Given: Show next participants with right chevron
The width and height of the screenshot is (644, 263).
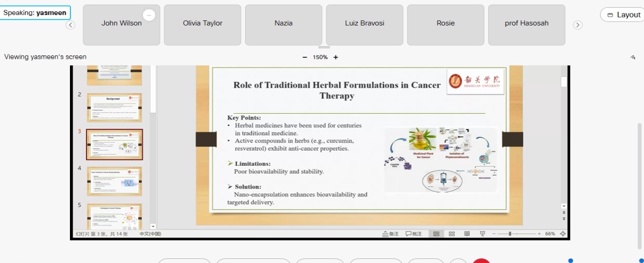Looking at the screenshot, I should click(578, 25).
